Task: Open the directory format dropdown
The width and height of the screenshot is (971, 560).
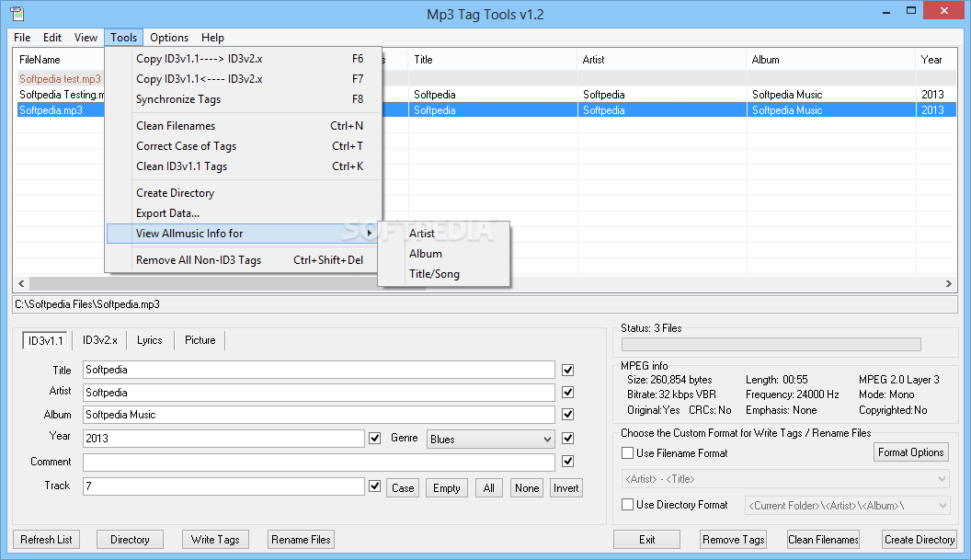Action: [847, 506]
